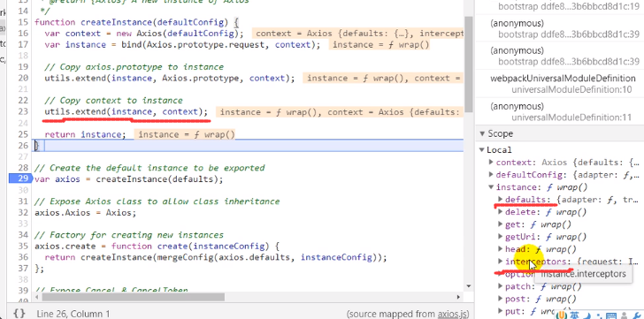
Task: Expand the interceptors property
Action: coord(500,262)
